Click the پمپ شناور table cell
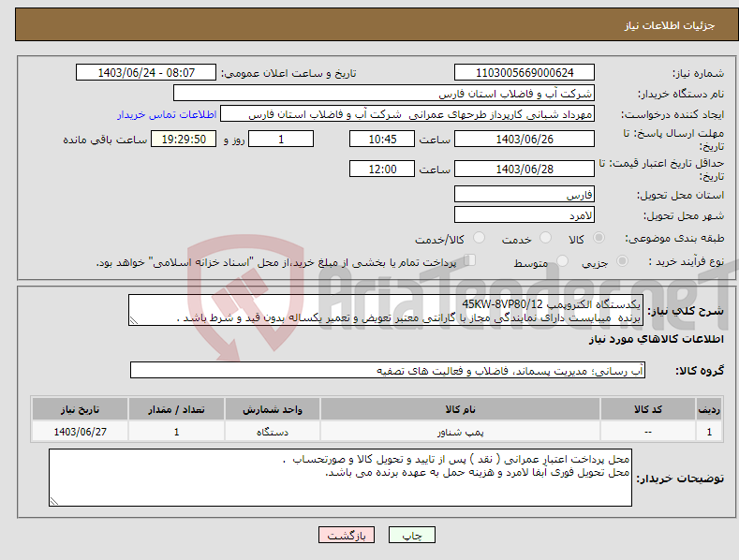Image resolution: width=739 pixels, height=560 pixels. 460,432
